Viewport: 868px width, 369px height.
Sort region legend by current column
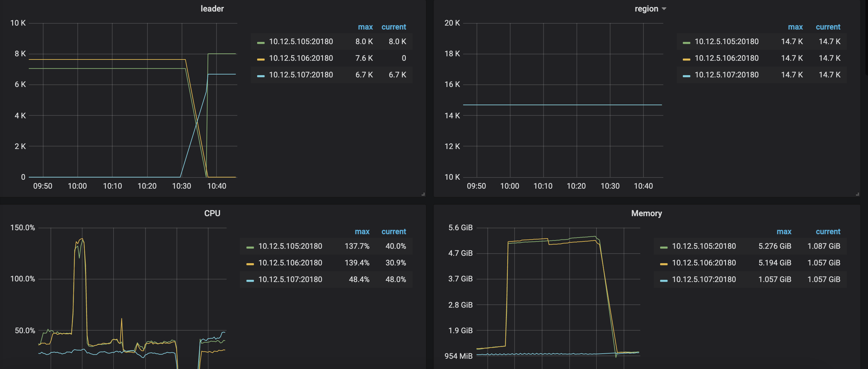coord(828,27)
